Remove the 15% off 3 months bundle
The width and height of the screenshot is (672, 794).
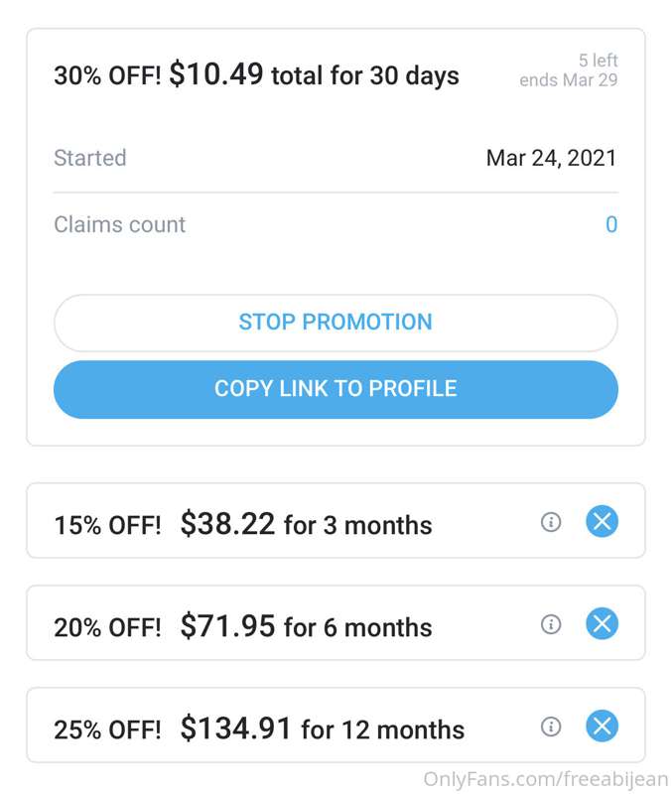[602, 521]
